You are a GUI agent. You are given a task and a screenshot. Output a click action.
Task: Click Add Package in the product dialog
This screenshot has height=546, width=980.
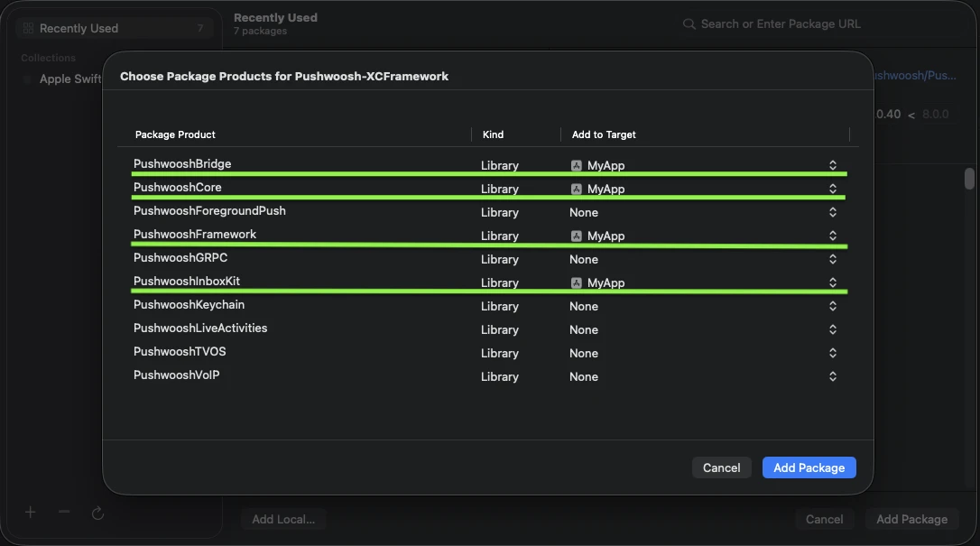pos(809,467)
